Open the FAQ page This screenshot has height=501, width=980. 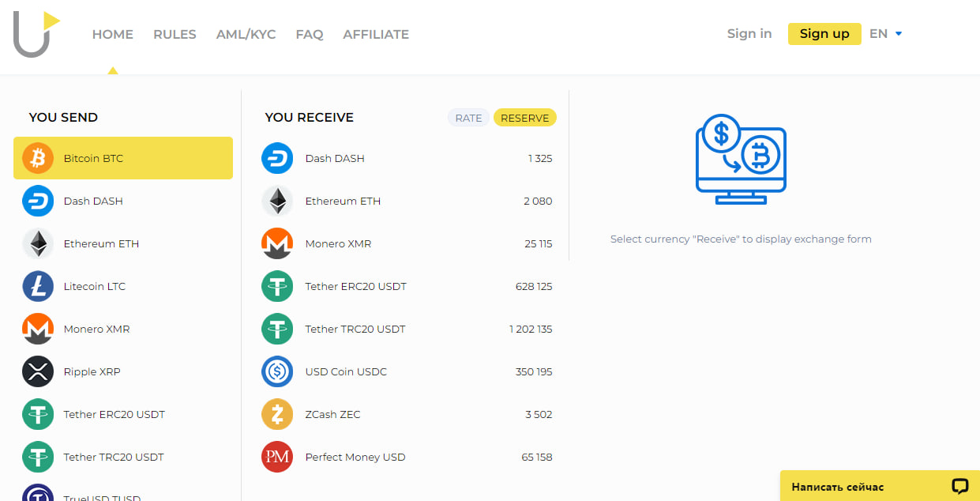coord(310,34)
